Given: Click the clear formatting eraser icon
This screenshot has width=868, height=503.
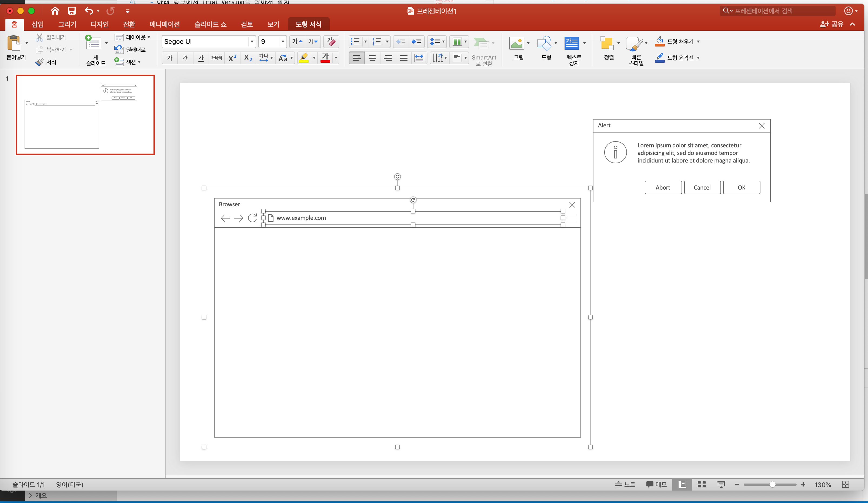Looking at the screenshot, I should point(331,42).
